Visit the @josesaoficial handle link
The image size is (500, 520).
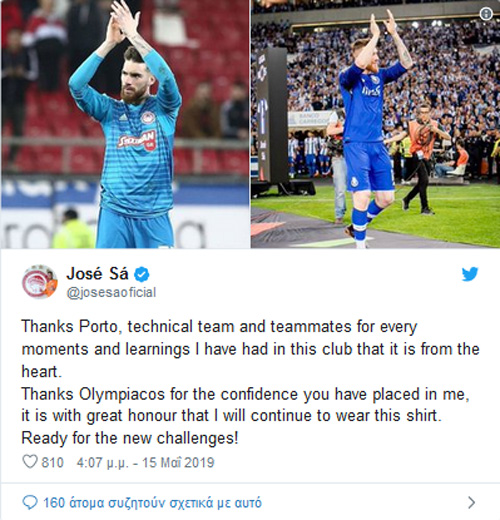coord(111,292)
